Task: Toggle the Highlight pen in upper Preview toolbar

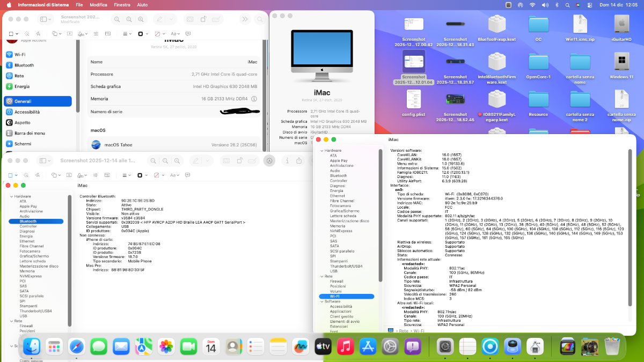Action: point(159,19)
